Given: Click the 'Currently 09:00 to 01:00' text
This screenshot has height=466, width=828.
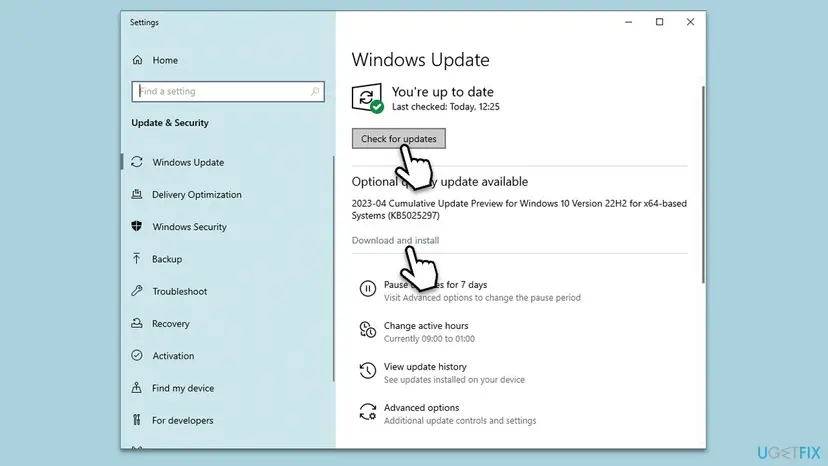Looking at the screenshot, I should pos(429,339).
